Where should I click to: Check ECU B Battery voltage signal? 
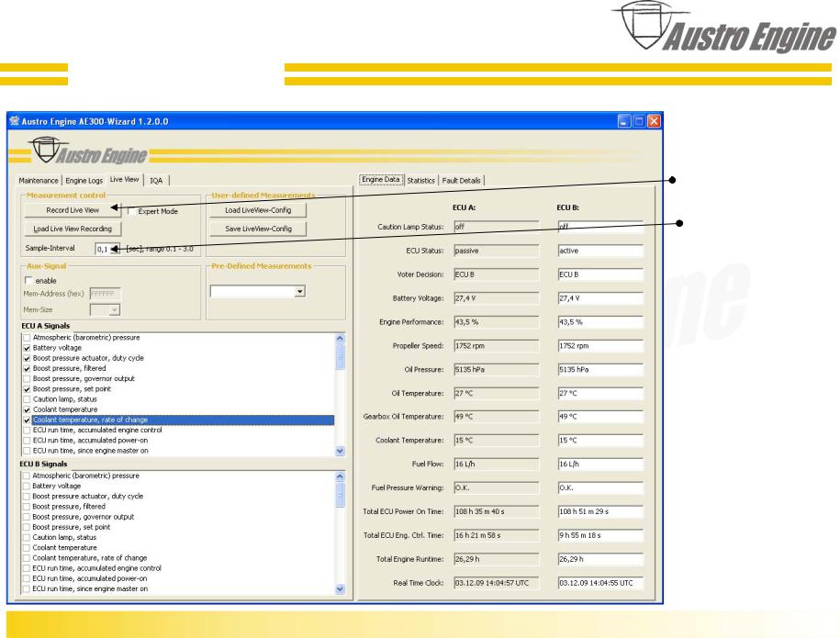pyautogui.click(x=27, y=486)
